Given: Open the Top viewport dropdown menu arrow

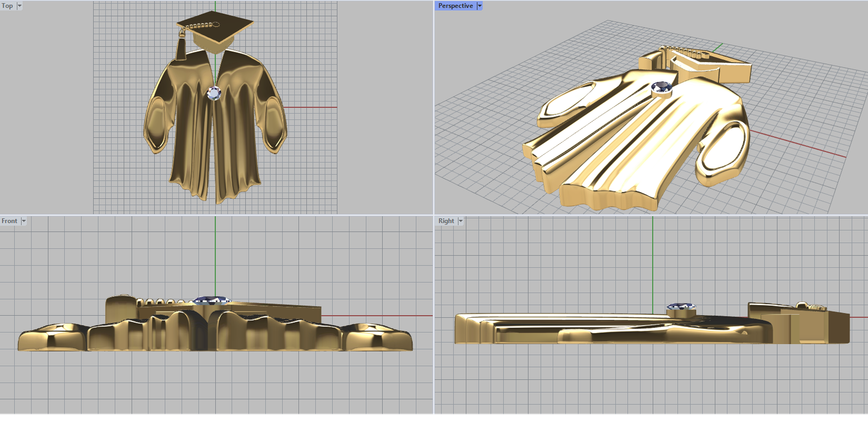Looking at the screenshot, I should [x=20, y=6].
